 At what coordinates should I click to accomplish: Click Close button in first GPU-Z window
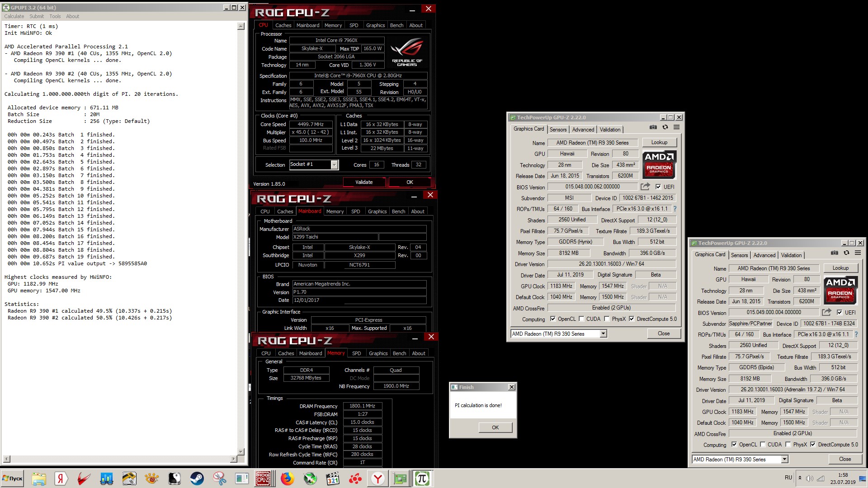tap(664, 333)
